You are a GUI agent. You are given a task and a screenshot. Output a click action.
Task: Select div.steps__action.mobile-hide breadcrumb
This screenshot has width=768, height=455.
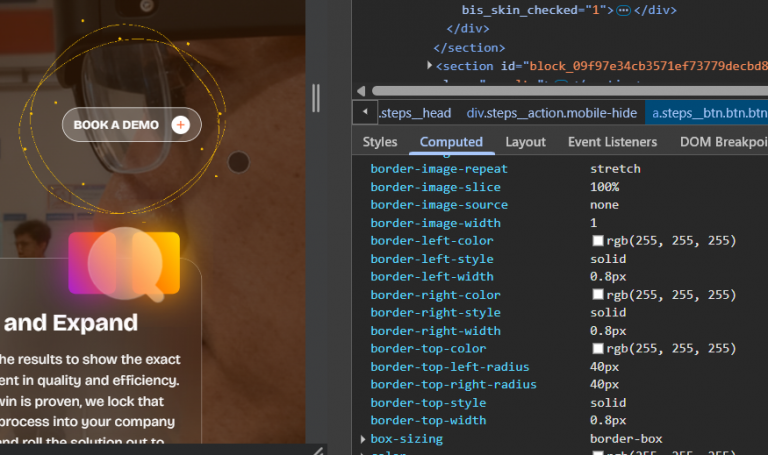click(552, 113)
